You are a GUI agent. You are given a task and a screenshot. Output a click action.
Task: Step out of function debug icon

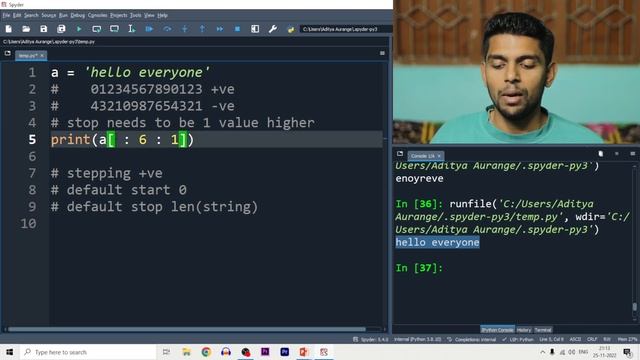[x=202, y=29]
